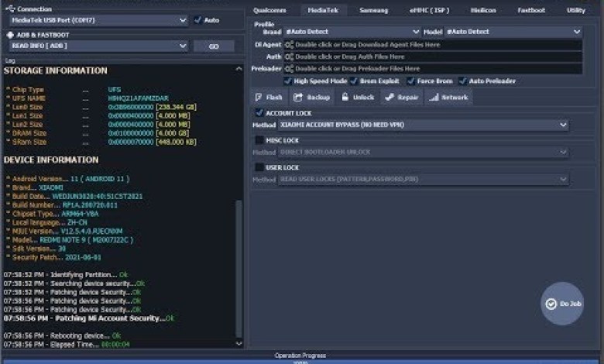Viewport: 604px width, 364px height.
Task: Click the Do Job button
Action: [562, 304]
